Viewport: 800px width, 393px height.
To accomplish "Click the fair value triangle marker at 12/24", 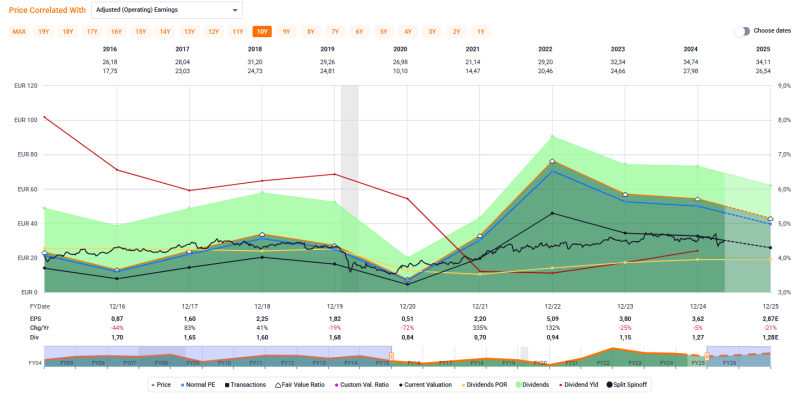I will [x=697, y=199].
